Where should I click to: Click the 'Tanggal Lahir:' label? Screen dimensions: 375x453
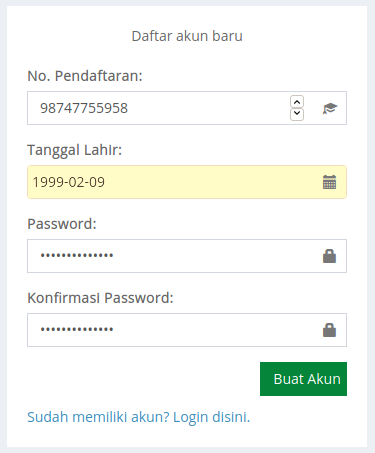(x=75, y=150)
